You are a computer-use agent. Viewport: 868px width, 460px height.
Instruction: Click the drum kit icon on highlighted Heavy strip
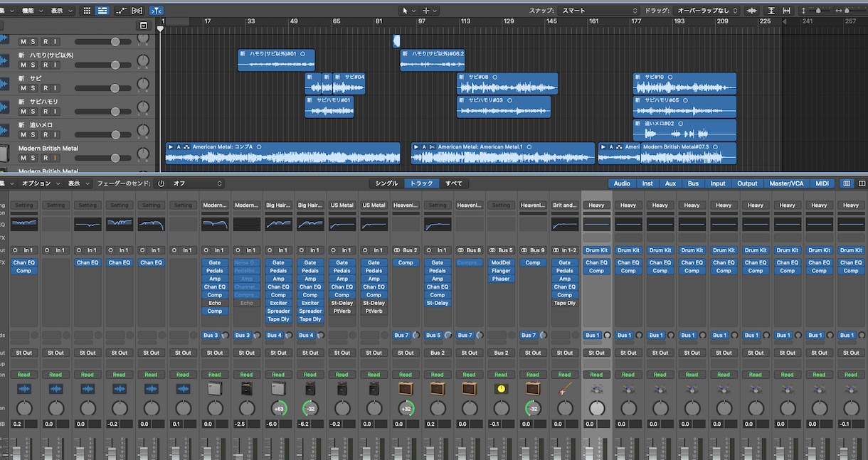click(596, 389)
